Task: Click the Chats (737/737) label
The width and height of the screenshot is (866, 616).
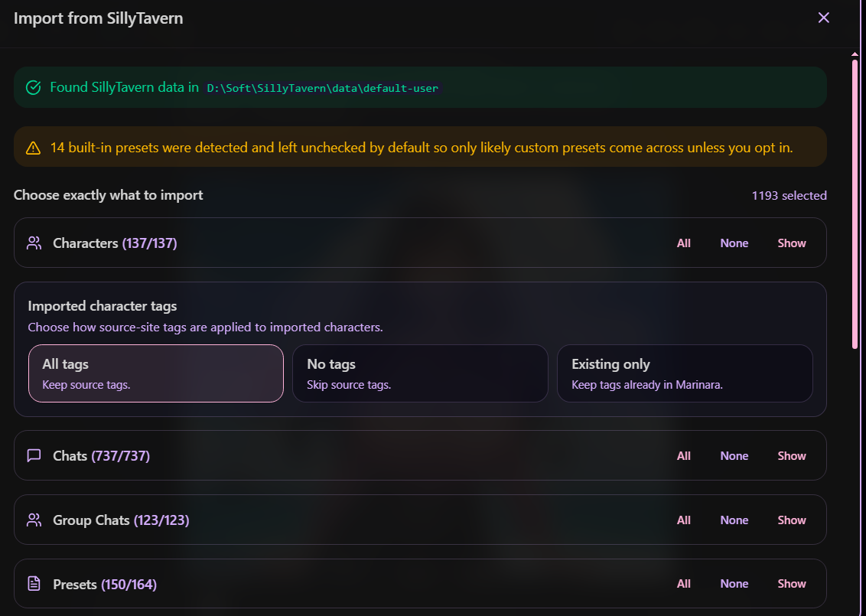Action: click(102, 456)
